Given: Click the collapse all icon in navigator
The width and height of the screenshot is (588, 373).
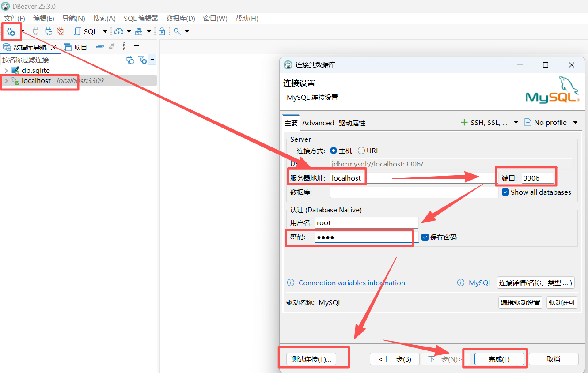Looking at the screenshot, I should (100, 47).
